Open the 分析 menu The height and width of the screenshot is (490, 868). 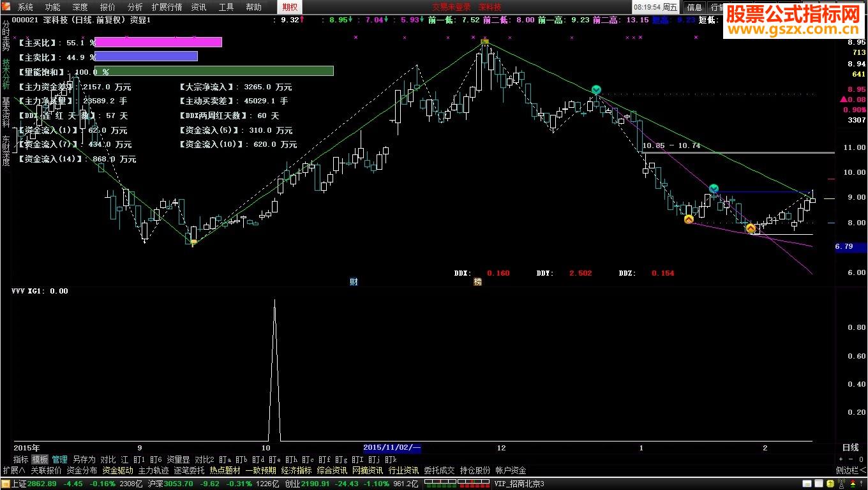(x=135, y=7)
